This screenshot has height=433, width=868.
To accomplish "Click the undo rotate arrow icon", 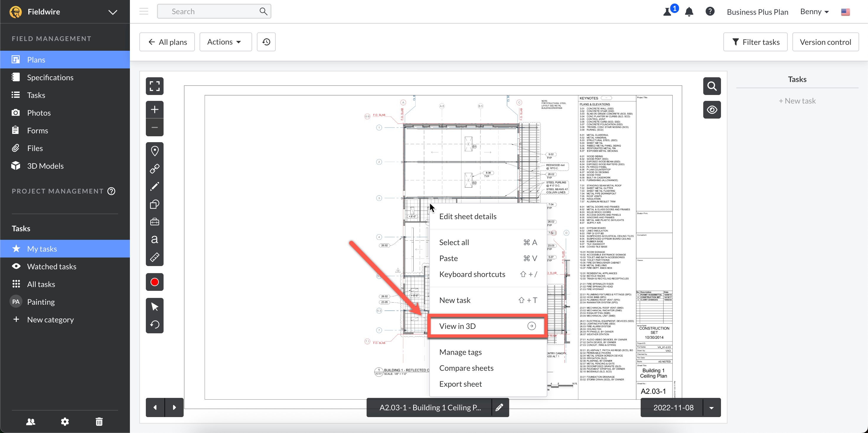I will [x=155, y=324].
